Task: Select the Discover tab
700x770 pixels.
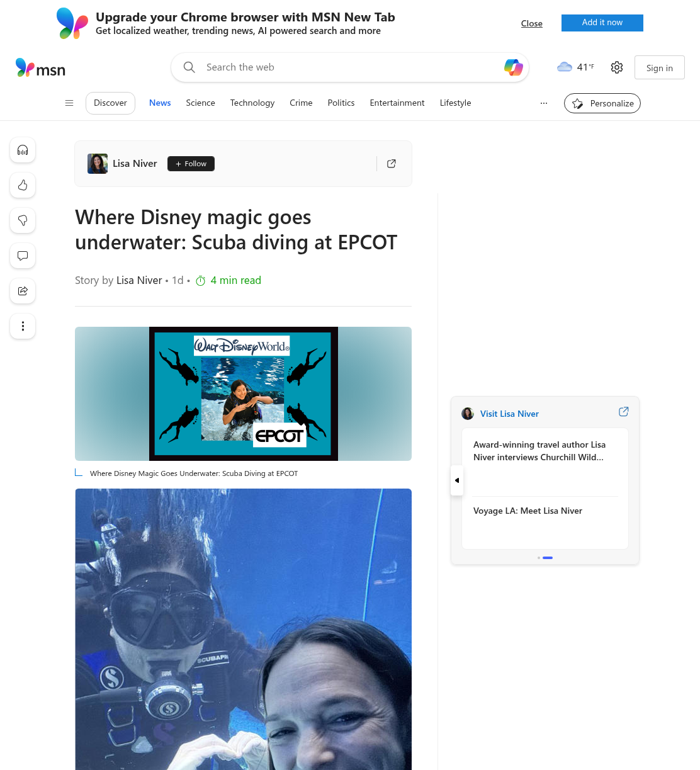Action: [x=110, y=103]
